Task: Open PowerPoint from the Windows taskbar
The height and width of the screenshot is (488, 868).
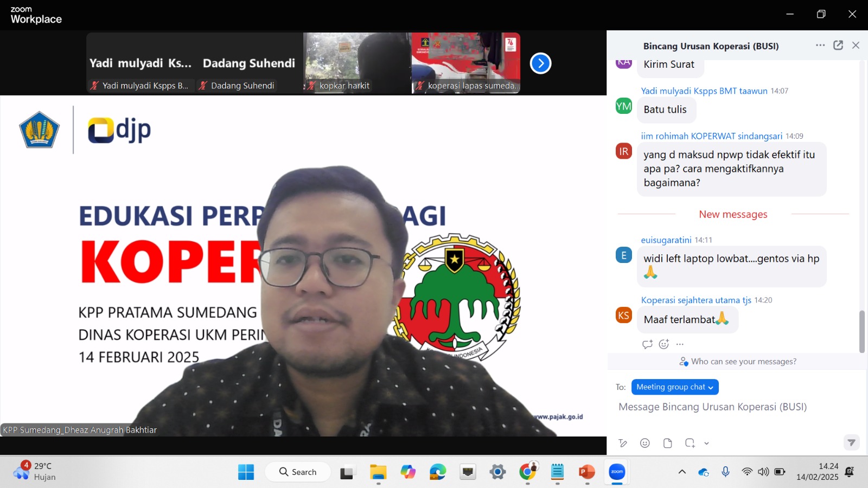Action: pos(587,472)
